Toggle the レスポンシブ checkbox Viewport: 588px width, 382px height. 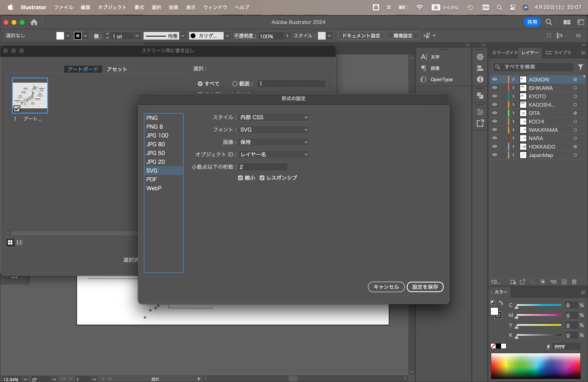click(x=262, y=178)
